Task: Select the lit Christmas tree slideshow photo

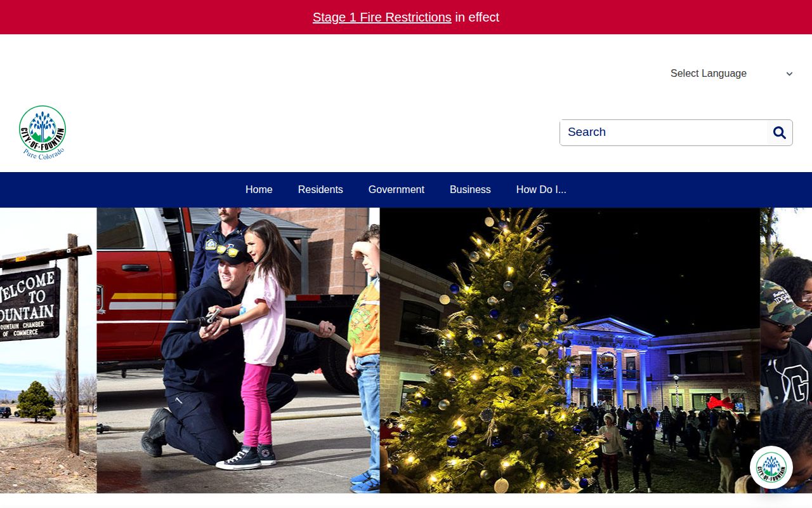Action: click(x=570, y=351)
